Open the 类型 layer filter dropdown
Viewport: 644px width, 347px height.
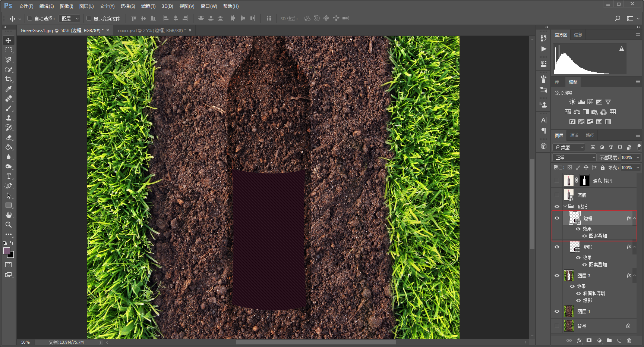pos(569,147)
